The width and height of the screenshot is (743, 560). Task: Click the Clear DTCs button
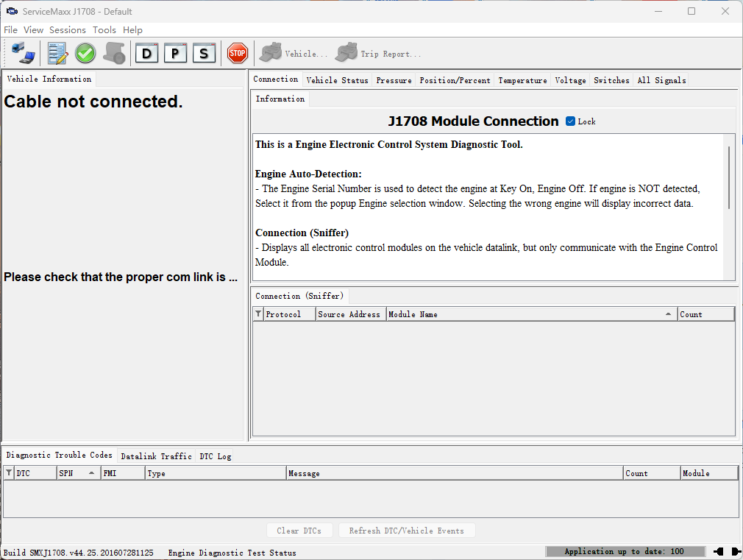(299, 531)
